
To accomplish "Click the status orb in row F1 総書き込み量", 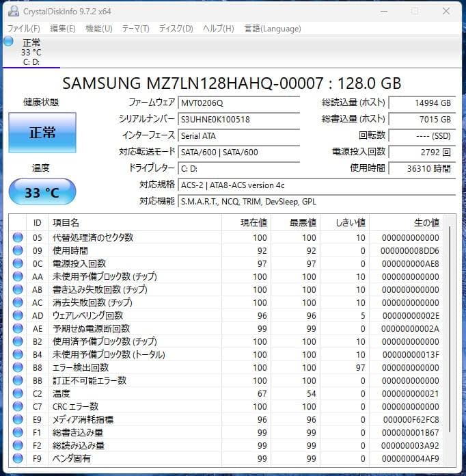I will 18,432.
